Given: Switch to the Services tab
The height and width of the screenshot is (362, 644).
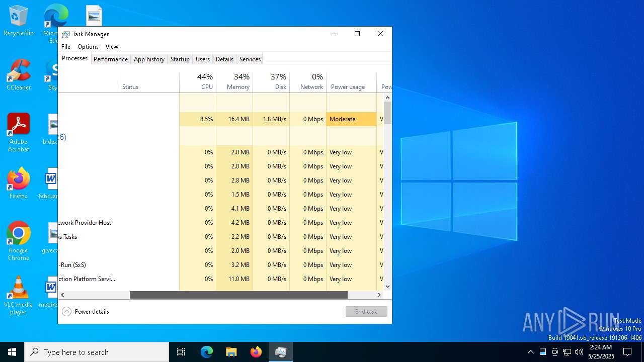Looking at the screenshot, I should pyautogui.click(x=250, y=59).
